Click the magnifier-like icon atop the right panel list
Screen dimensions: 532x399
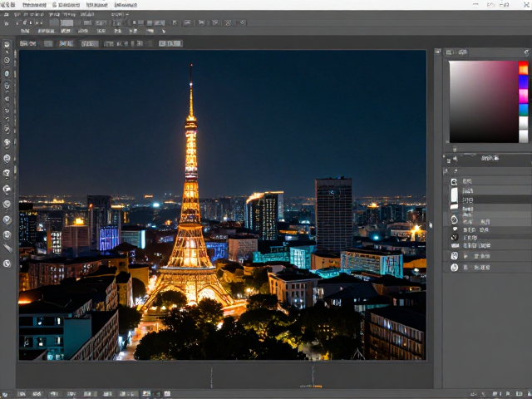pos(454,181)
